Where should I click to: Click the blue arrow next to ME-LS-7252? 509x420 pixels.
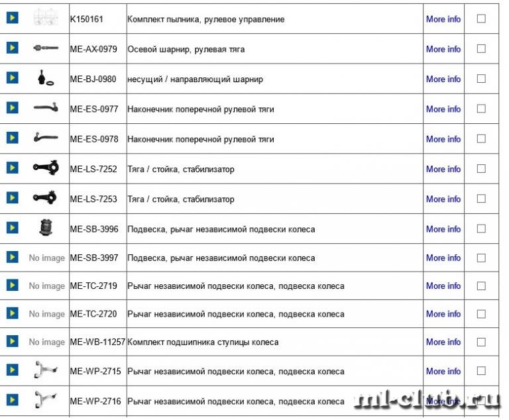tap(13, 168)
